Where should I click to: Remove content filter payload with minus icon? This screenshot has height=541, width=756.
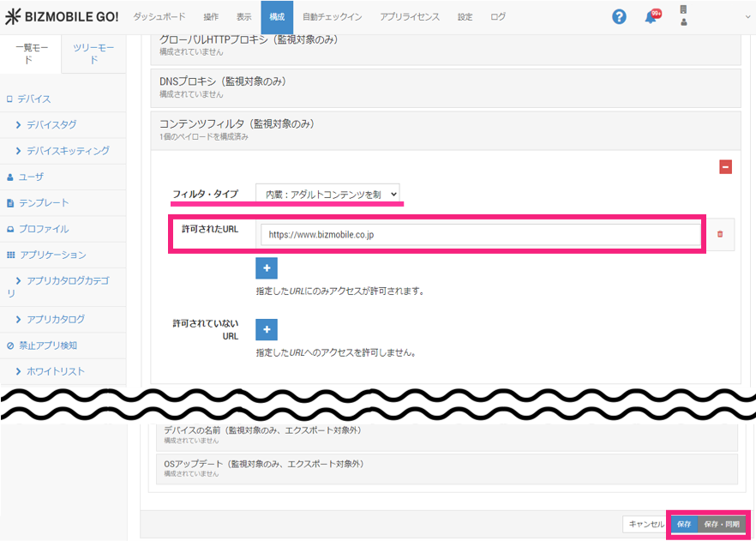coord(725,167)
